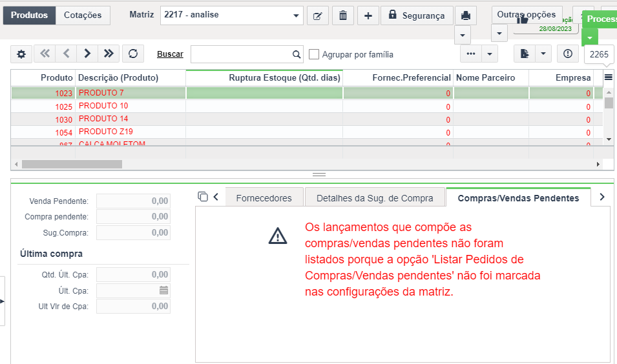Viewport: 617px width, 364px height.
Task: Switch to the Produtos tab
Action: point(29,15)
